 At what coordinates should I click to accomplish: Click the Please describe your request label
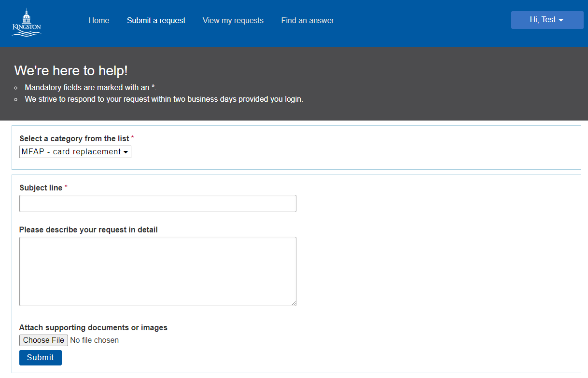pos(88,229)
